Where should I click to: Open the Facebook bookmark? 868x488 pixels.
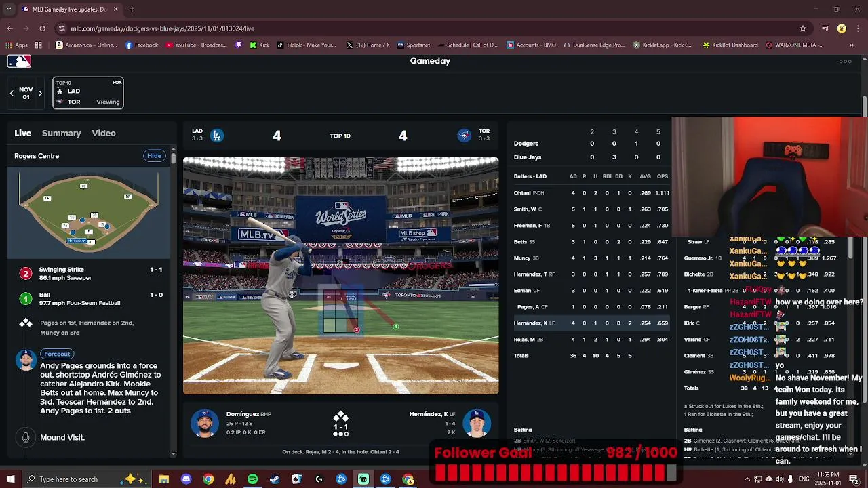point(142,45)
